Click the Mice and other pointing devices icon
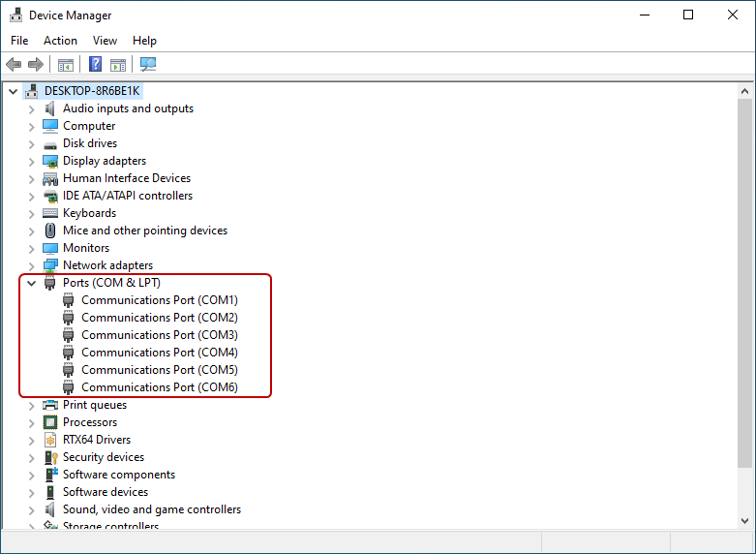This screenshot has height=554, width=756. coord(50,231)
